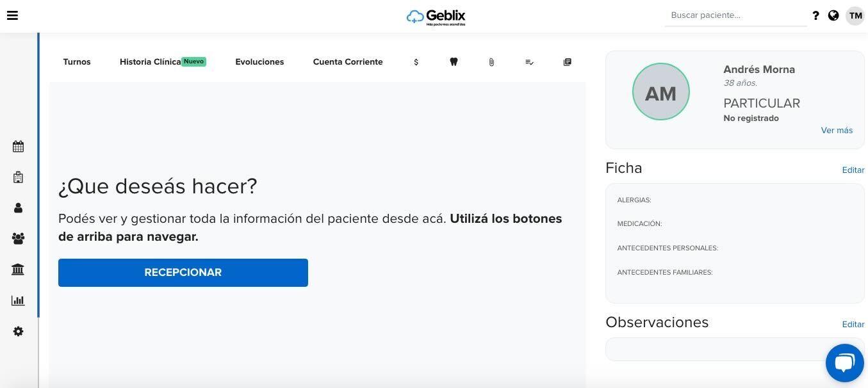Click the Buscar paciente search field
Image resolution: width=868 pixels, height=388 pixels.
735,15
